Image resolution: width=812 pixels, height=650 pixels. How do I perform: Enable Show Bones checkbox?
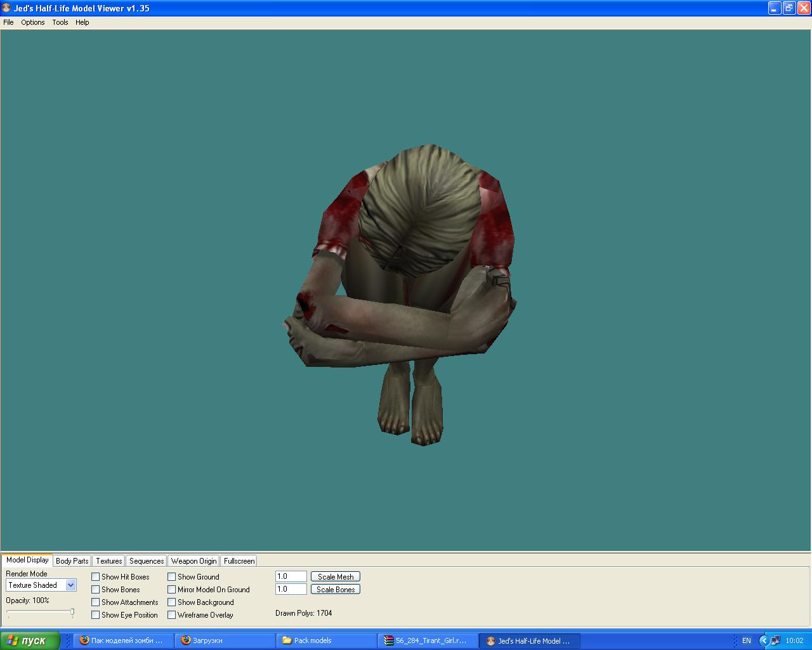pos(96,590)
